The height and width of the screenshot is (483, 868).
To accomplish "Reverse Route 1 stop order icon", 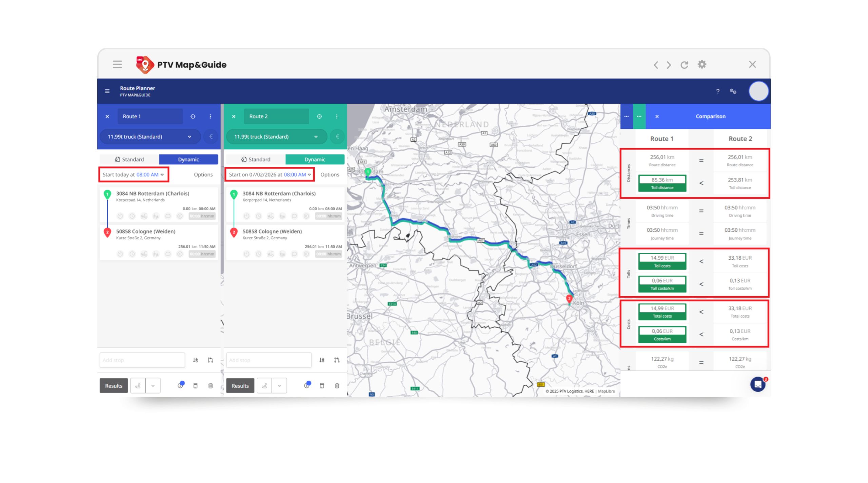I will tap(210, 360).
